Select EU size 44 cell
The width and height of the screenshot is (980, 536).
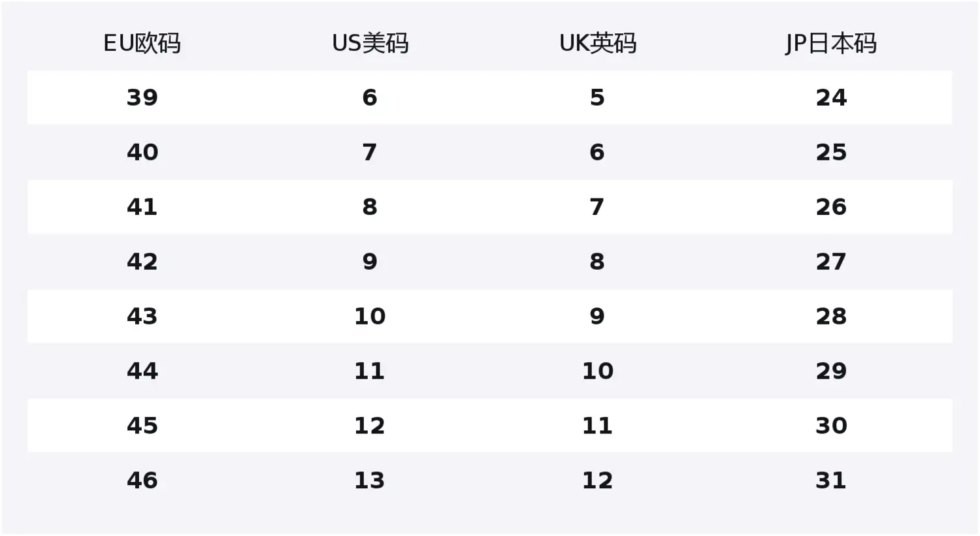[x=142, y=371]
